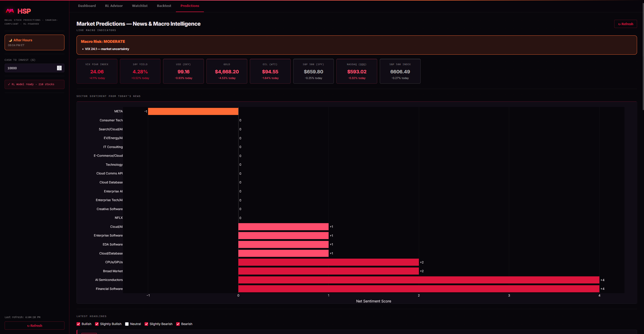Click the RL model ready checkmark
The height and width of the screenshot is (334, 644).
9,84
